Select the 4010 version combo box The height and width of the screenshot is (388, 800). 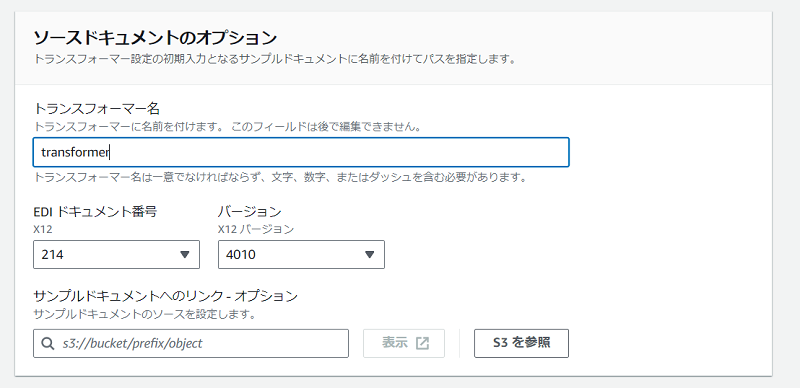tap(301, 255)
